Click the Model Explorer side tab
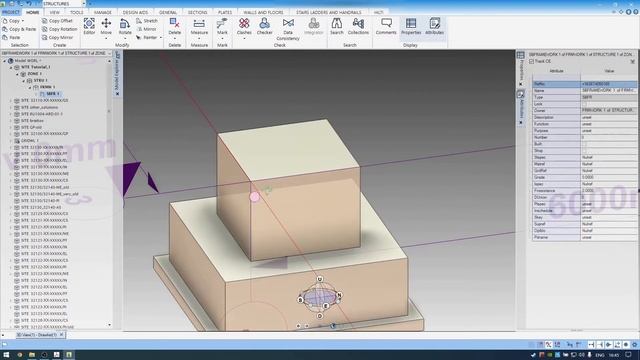This screenshot has width=640, height=360. coord(118,72)
